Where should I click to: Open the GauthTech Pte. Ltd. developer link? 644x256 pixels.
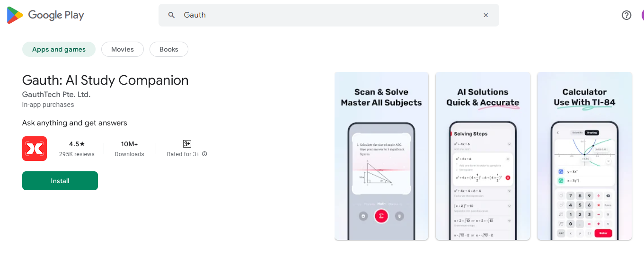[x=56, y=94]
